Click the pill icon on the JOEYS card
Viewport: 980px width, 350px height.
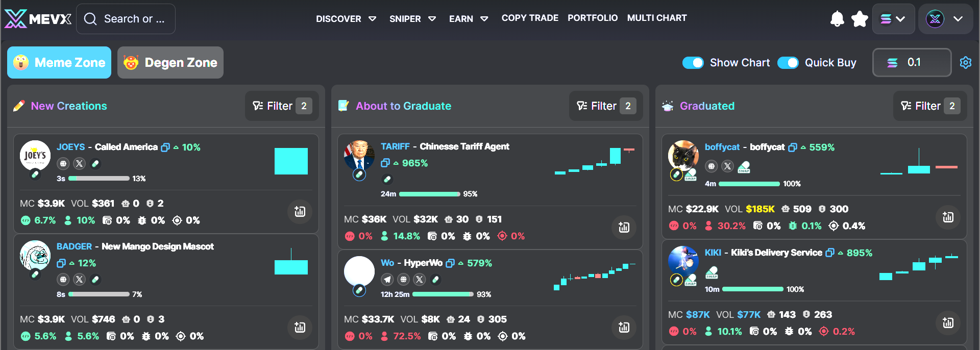click(x=96, y=164)
